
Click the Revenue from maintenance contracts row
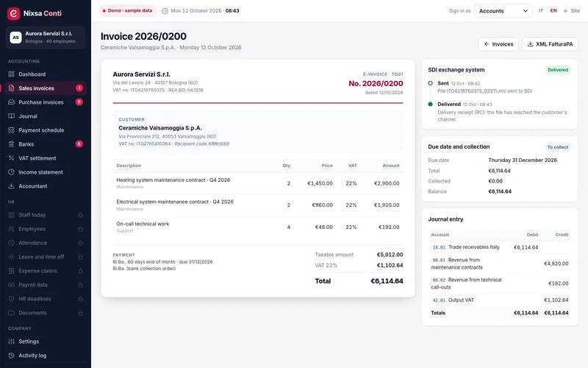500,263
